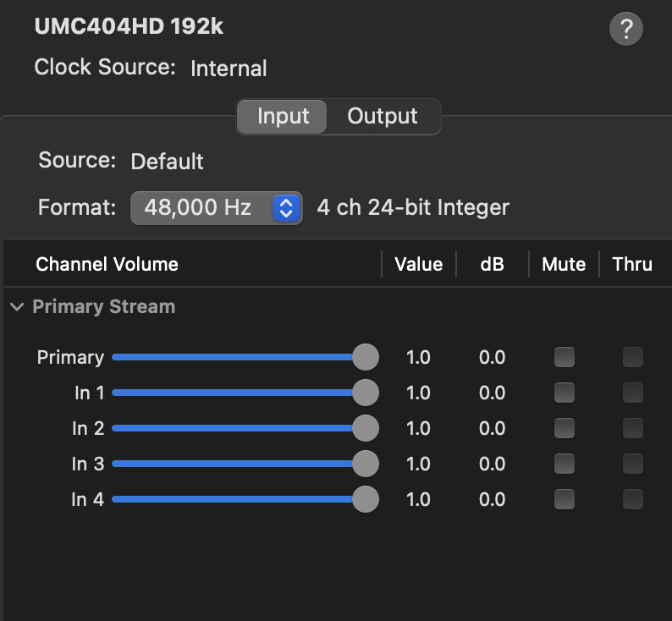The image size is (672, 621).
Task: Mute the In 1 channel
Action: (564, 393)
